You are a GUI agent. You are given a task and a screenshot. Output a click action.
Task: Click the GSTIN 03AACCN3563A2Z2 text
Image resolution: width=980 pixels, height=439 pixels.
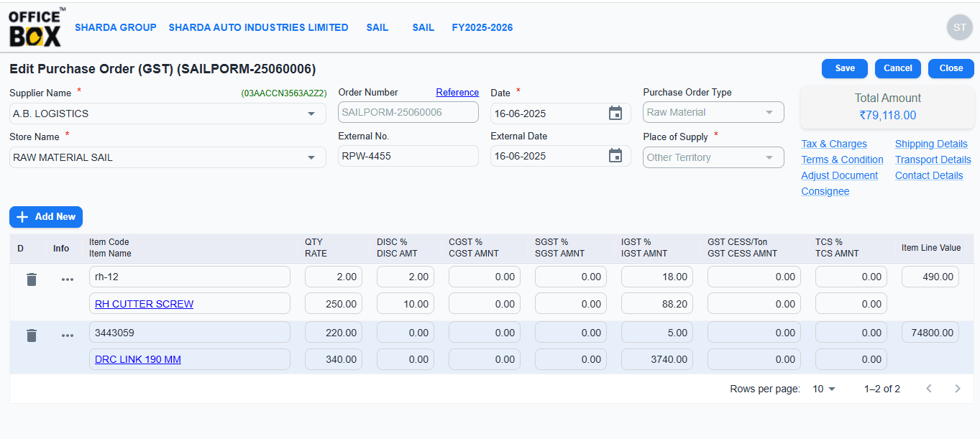[x=284, y=93]
